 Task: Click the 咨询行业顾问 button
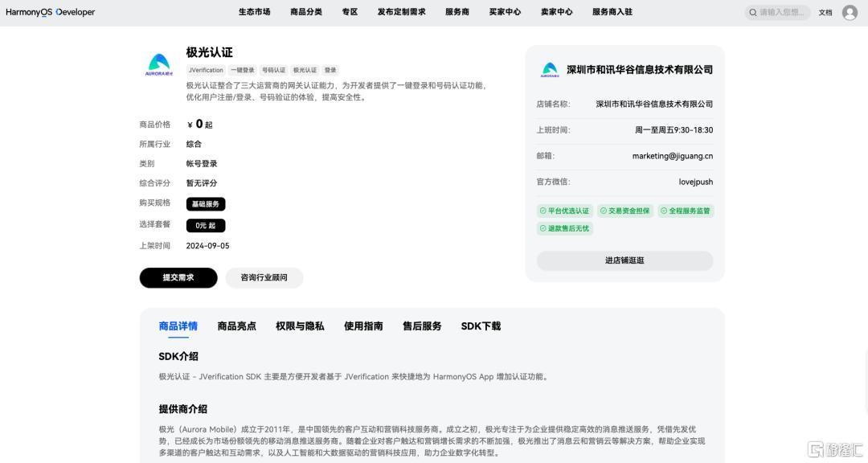[x=264, y=277]
